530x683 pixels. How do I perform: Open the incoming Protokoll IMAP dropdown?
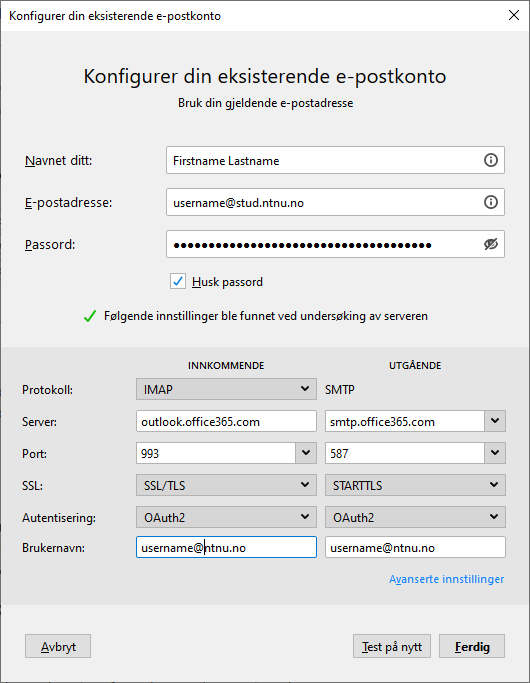[x=226, y=389]
